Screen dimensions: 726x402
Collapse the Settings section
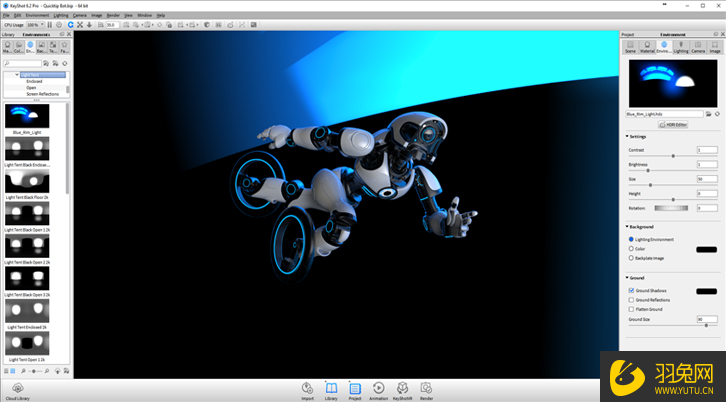tap(627, 136)
